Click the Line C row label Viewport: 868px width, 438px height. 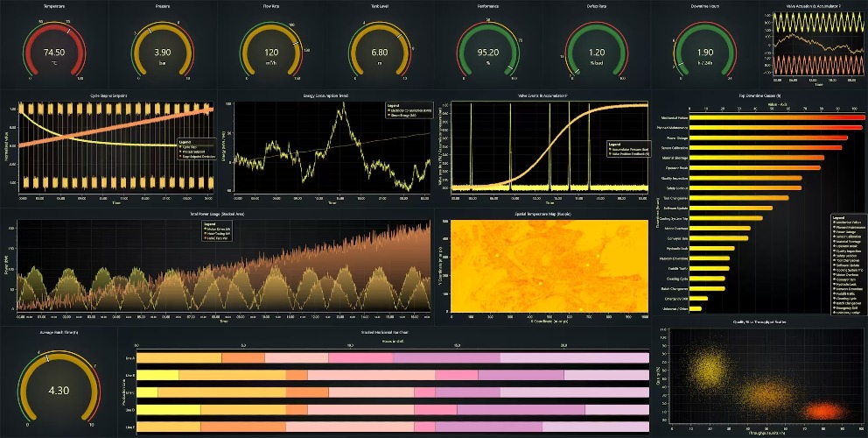pos(130,392)
